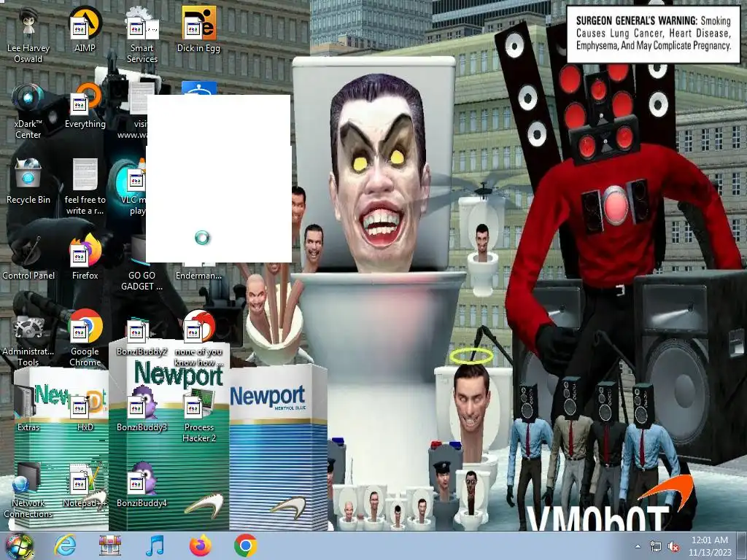Launch the AIMP desktop shortcut
The height and width of the screenshot is (560, 747).
[85, 29]
